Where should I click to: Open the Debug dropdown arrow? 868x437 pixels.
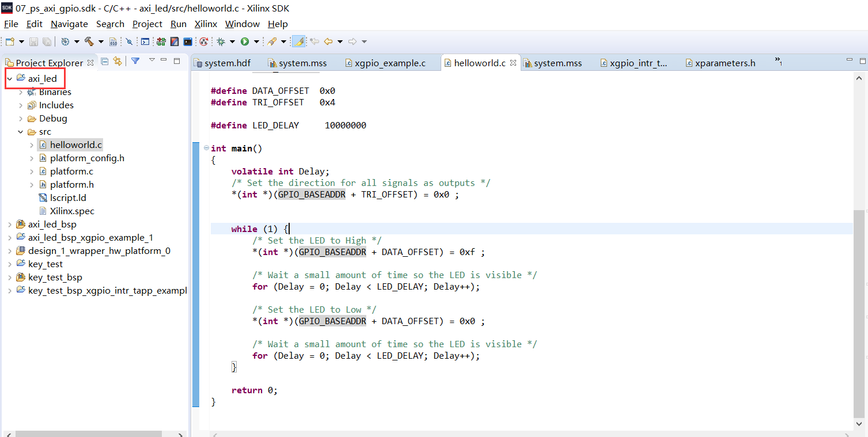pyautogui.click(x=232, y=41)
